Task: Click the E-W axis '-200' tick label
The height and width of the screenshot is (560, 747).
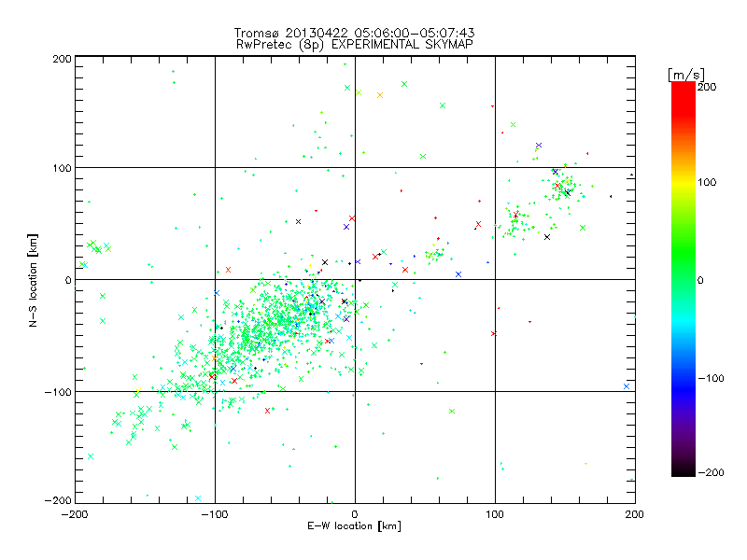Action: [x=75, y=514]
